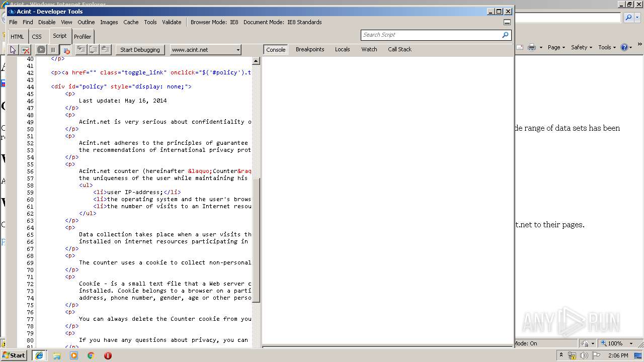Open the Watch pane tab
Viewport: 644px width, 362px height.
[369, 49]
